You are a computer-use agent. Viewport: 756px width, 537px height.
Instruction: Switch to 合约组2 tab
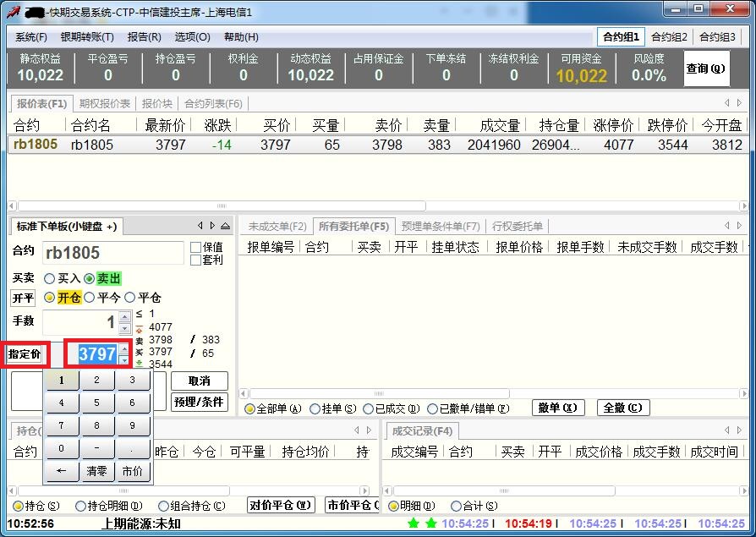(x=669, y=37)
